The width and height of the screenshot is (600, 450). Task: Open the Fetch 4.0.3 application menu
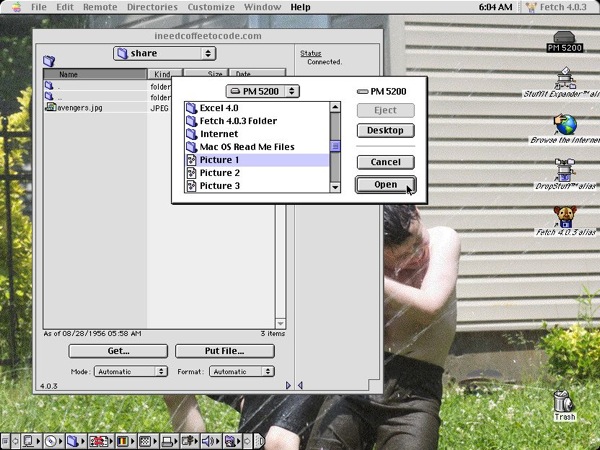pyautogui.click(x=556, y=7)
